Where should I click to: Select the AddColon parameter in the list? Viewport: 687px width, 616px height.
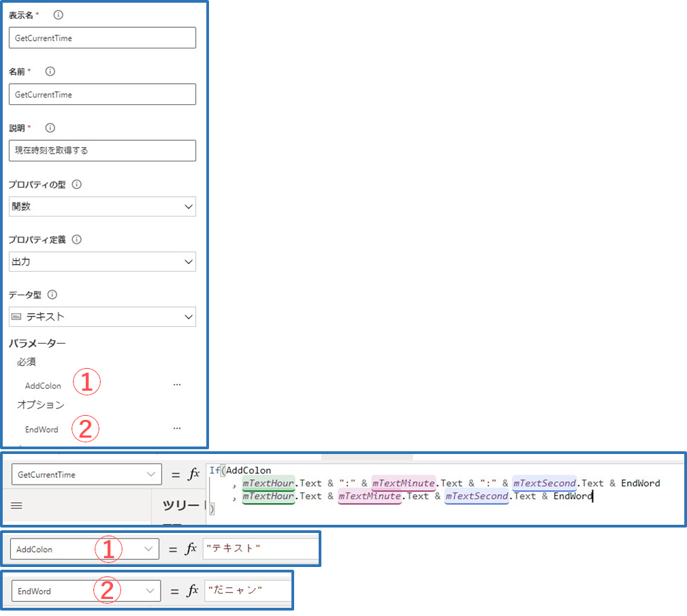[x=43, y=386]
